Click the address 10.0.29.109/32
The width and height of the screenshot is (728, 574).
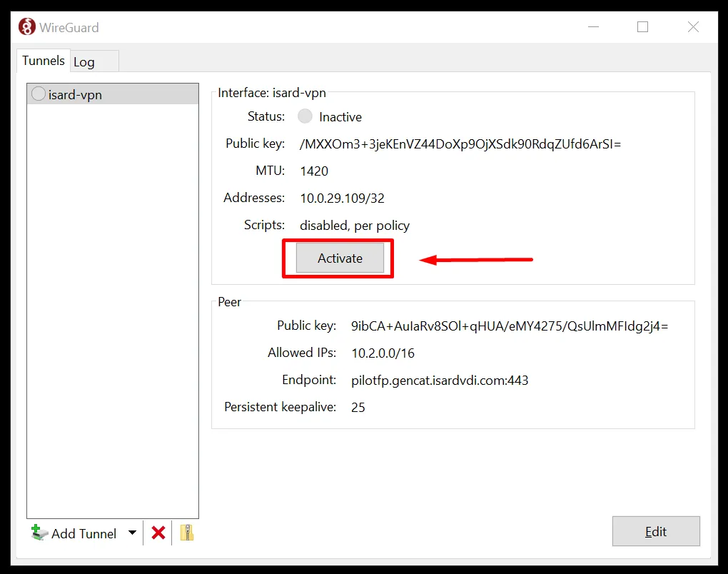[x=342, y=198]
